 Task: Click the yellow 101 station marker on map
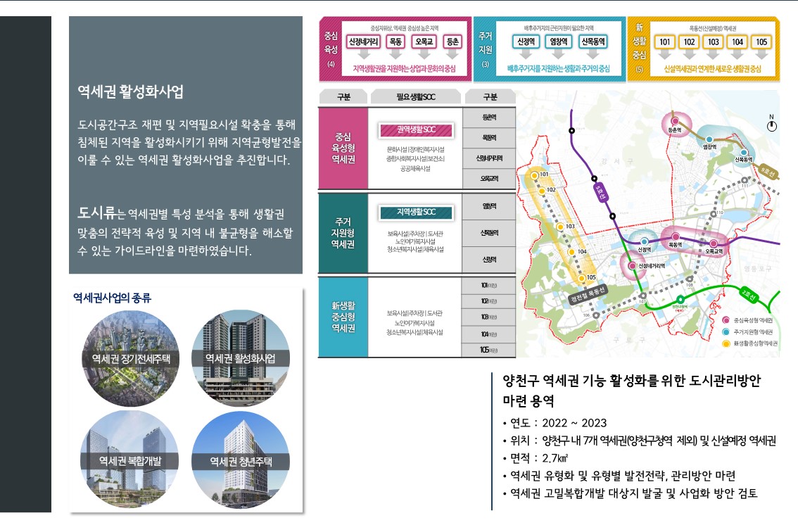point(535,175)
